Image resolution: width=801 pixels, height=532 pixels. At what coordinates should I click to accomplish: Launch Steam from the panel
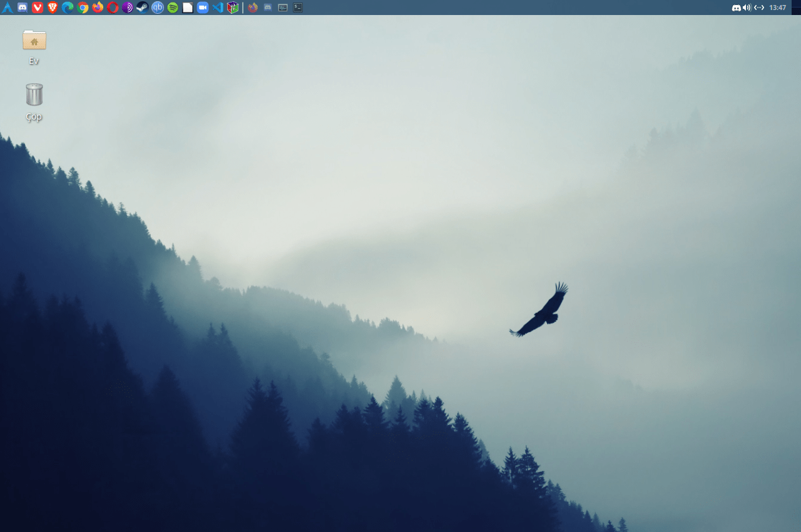coord(143,8)
